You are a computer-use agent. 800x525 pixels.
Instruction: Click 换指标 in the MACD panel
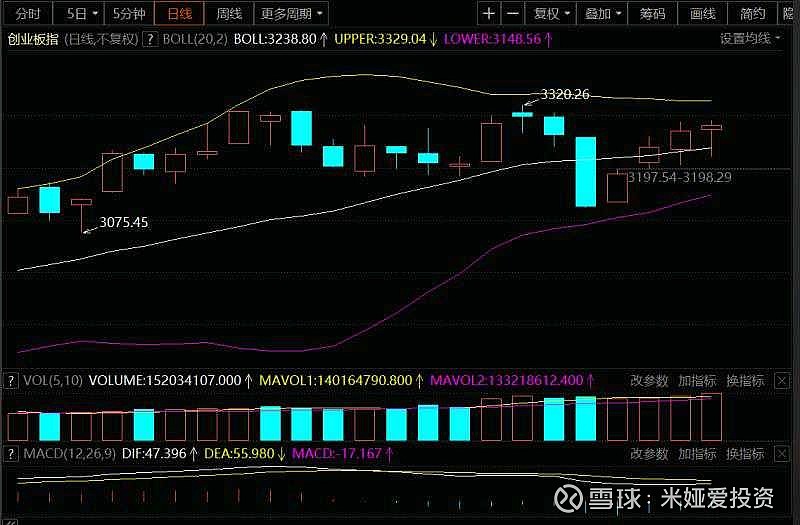pyautogui.click(x=745, y=454)
